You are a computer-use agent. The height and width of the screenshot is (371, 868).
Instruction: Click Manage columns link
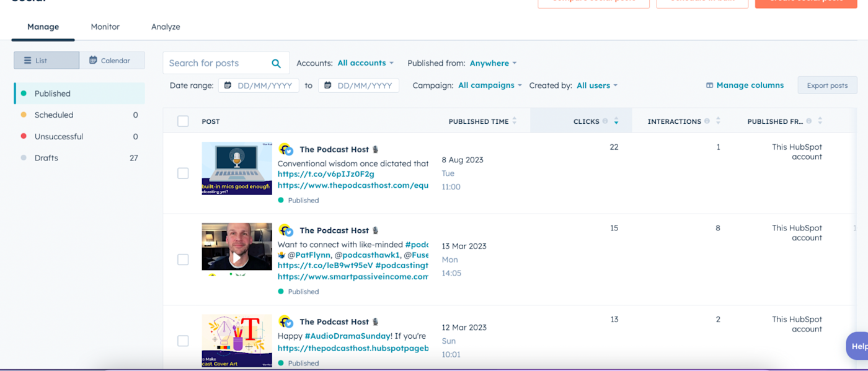(x=750, y=85)
